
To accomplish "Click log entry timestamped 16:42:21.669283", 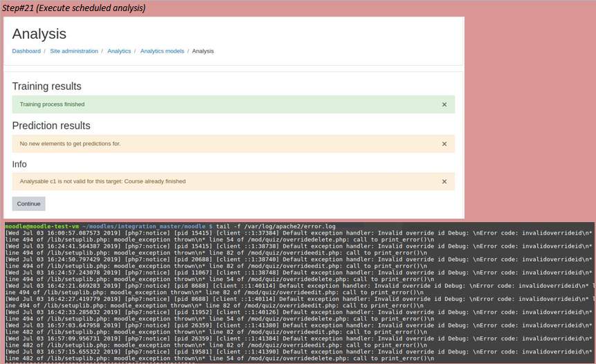I will coord(298,289).
